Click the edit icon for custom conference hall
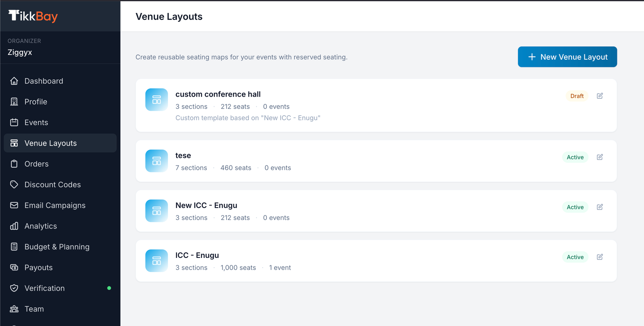644x326 pixels. tap(600, 96)
